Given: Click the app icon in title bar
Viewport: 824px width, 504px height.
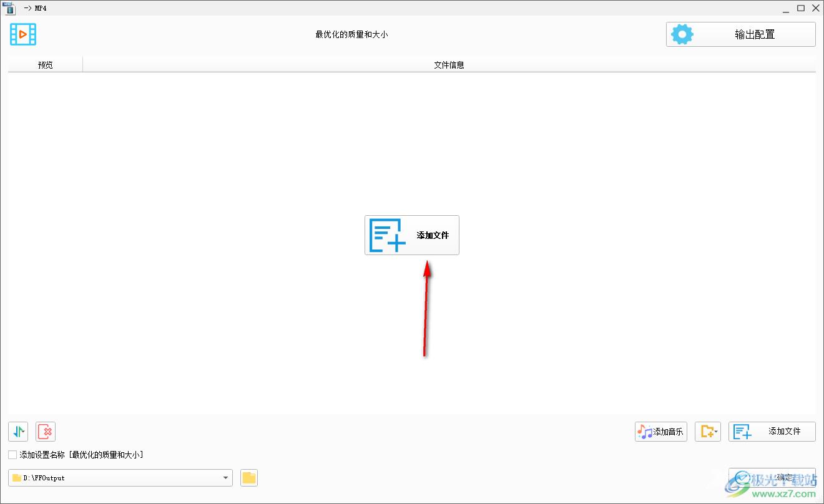Looking at the screenshot, I should (9, 8).
